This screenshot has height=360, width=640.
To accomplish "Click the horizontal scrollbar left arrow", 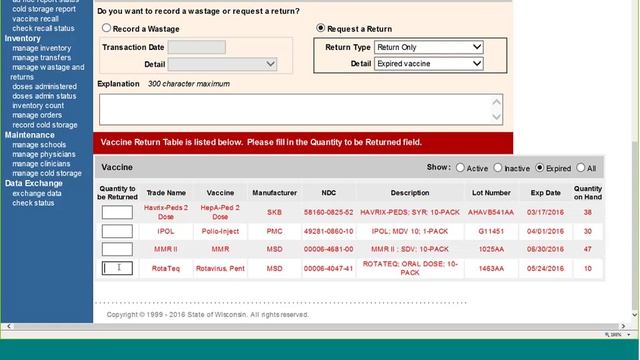I will (9, 326).
